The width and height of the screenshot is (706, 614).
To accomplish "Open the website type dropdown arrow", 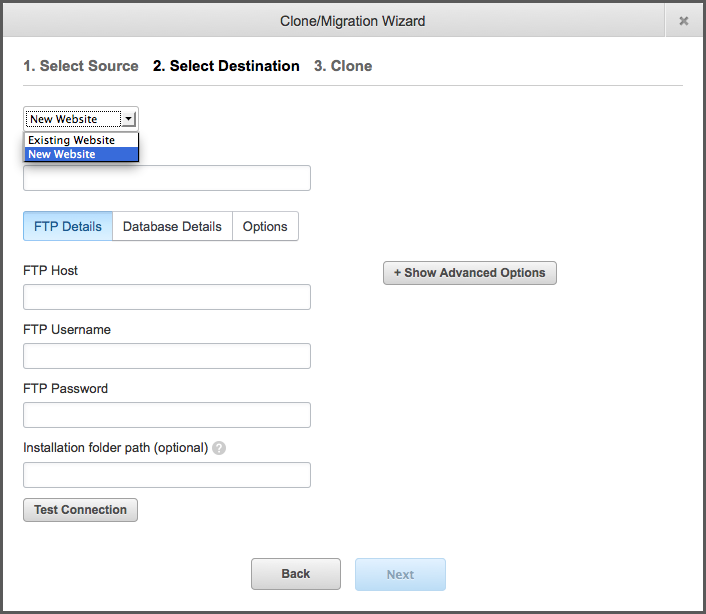I will pyautogui.click(x=129, y=119).
